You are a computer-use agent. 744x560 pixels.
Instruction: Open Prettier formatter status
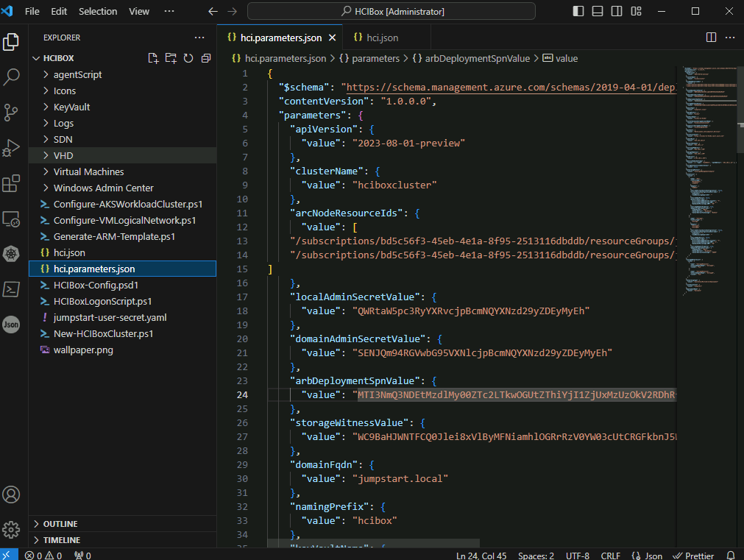pyautogui.click(x=694, y=556)
